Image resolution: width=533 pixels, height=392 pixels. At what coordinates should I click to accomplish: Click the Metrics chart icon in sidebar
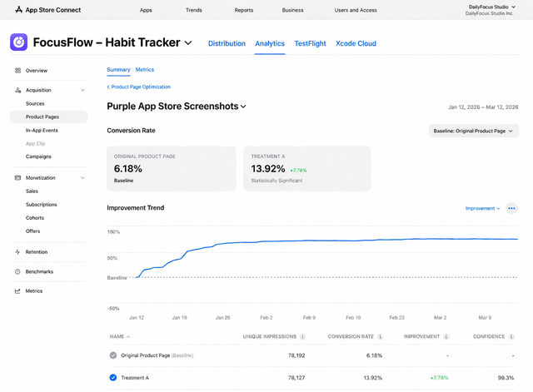tap(17, 291)
